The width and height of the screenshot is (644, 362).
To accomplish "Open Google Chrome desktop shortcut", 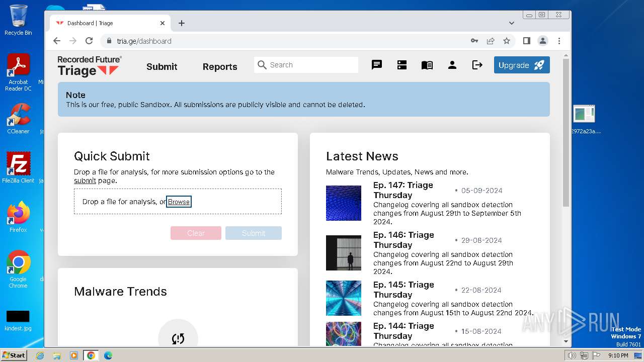I will coord(18,269).
